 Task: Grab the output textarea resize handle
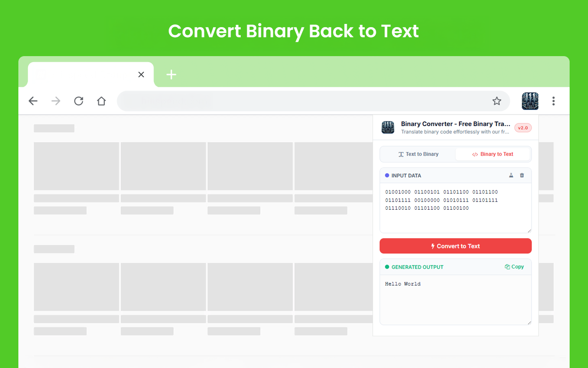529,322
